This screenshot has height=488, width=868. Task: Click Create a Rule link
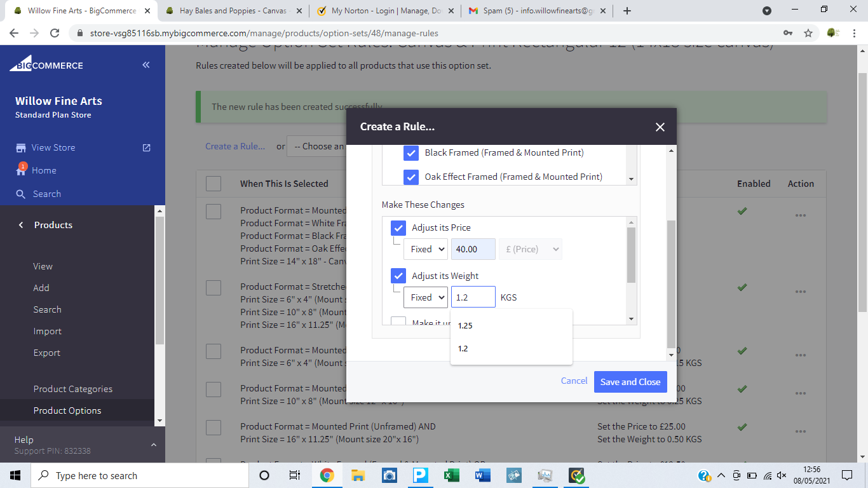tap(235, 146)
